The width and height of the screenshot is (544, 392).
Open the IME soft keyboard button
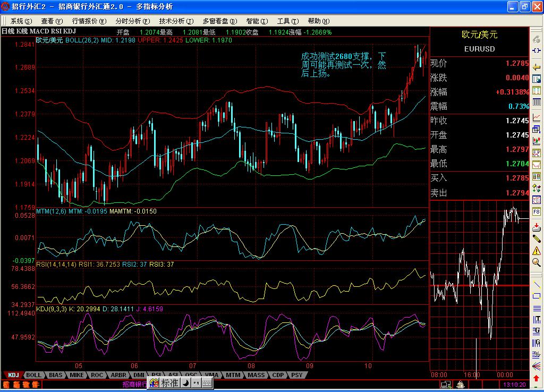click(207, 383)
